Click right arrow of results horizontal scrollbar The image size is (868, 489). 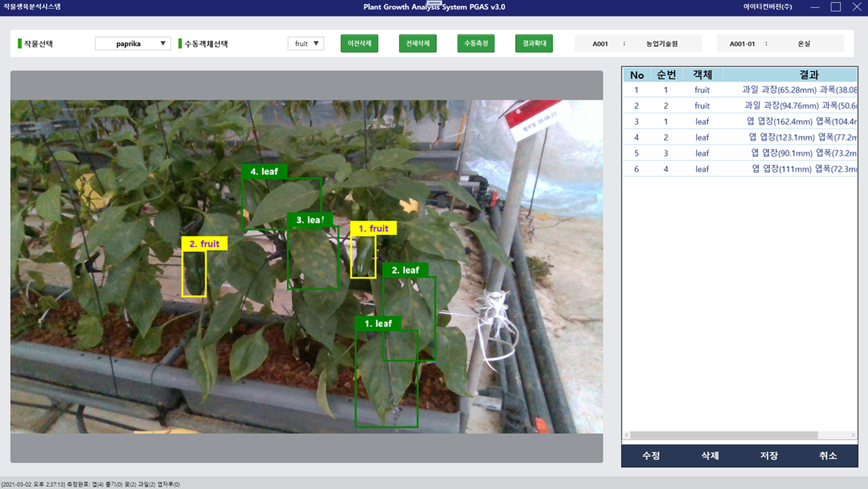[853, 435]
